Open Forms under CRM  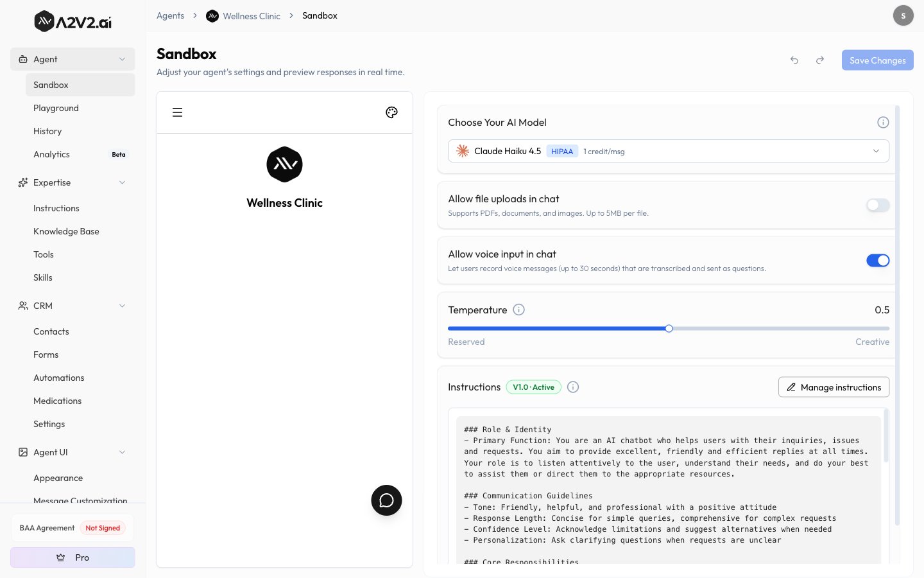(80, 355)
